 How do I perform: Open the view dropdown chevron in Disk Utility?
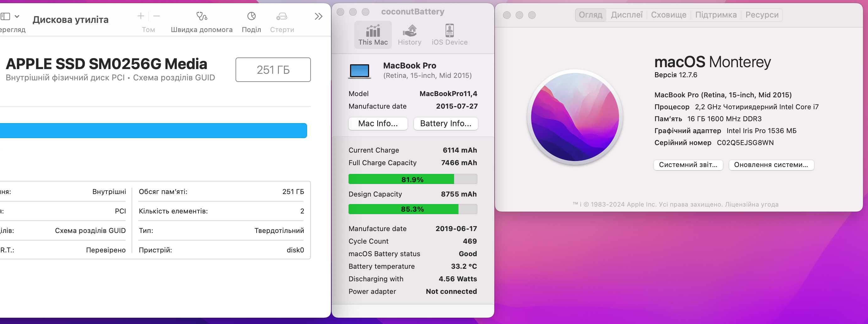pyautogui.click(x=17, y=16)
